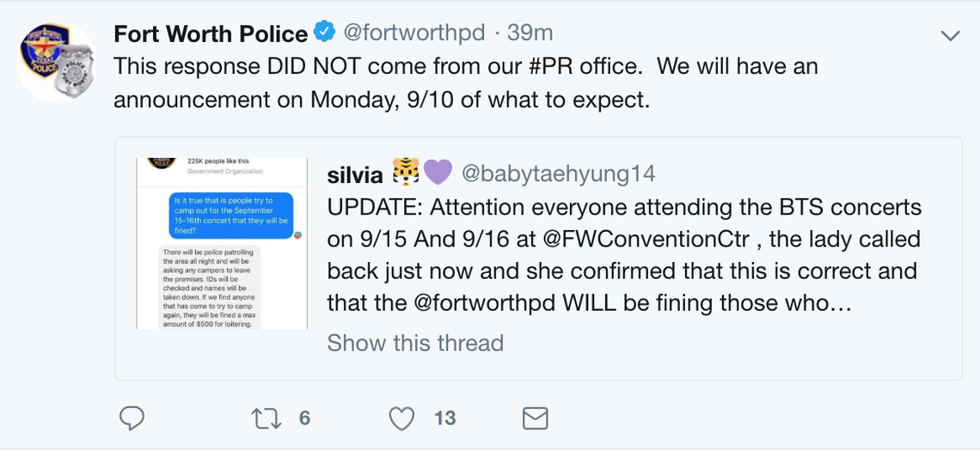Screen dimensions: 980x450
Task: Click the blue verified badge
Action: point(324,31)
